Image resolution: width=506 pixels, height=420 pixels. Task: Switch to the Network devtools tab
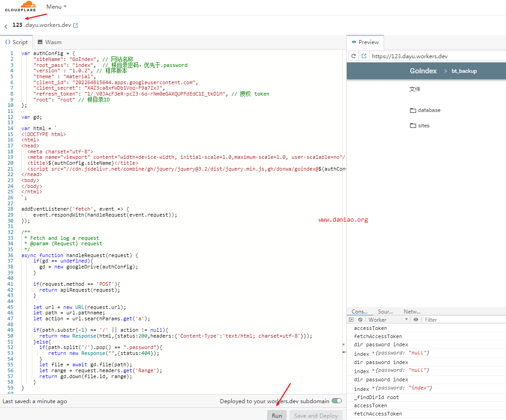pos(412,312)
